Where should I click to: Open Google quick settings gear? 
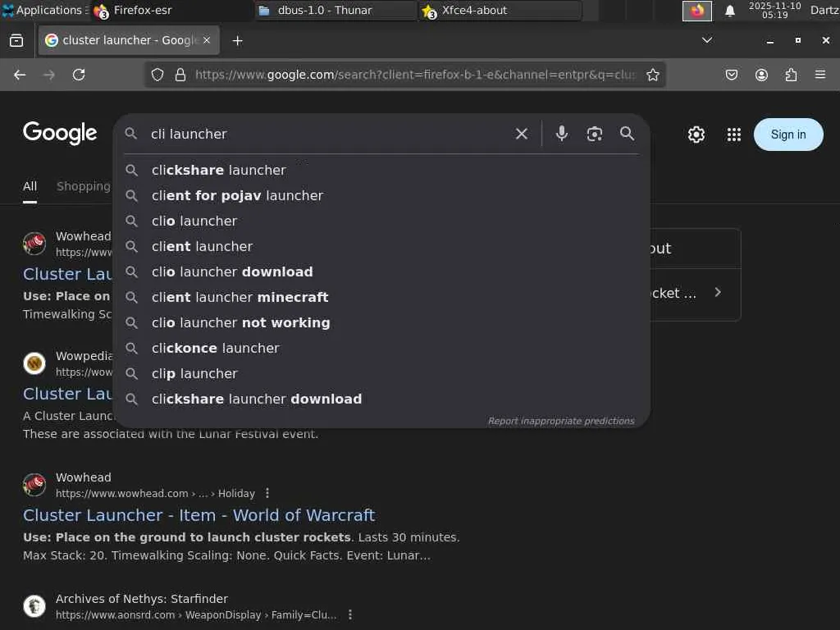point(696,135)
